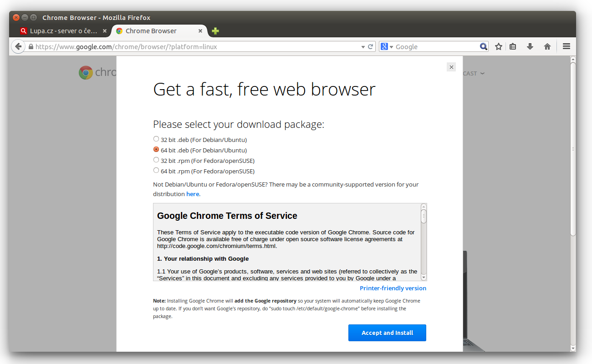
Task: Select 32 bit .deb package option
Action: click(156, 139)
